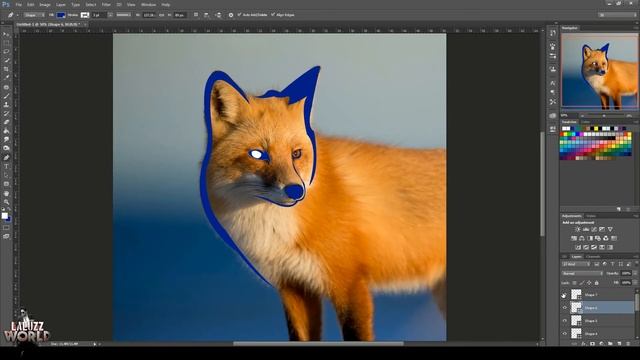Hide the Shape 6 layer
Image resolution: width=640 pixels, height=360 pixels.
click(x=564, y=308)
